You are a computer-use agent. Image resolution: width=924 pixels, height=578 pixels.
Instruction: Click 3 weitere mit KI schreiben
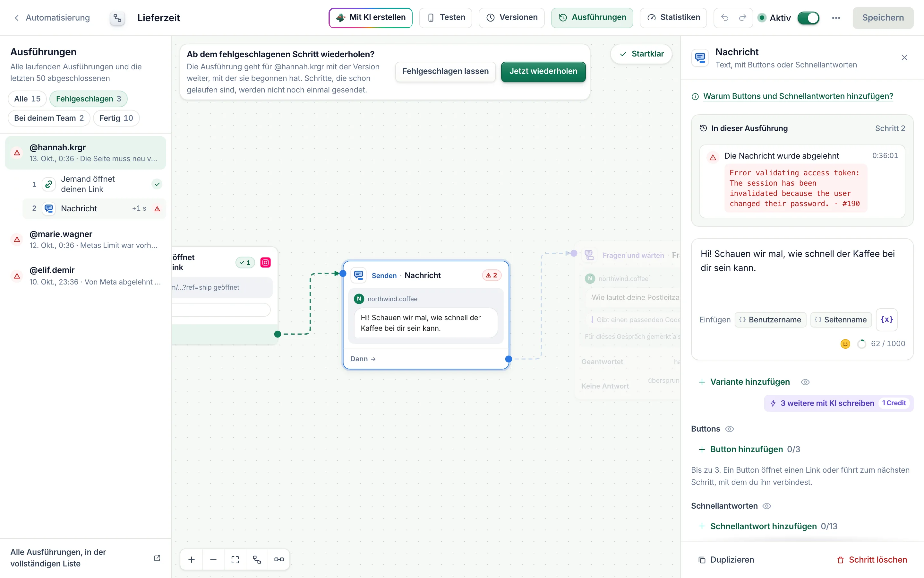tap(838, 403)
